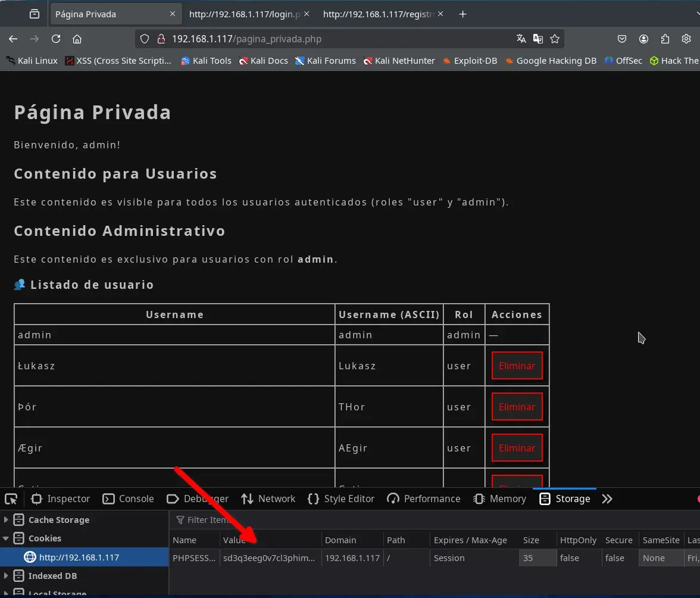Close the Página Privada tab

(x=173, y=14)
